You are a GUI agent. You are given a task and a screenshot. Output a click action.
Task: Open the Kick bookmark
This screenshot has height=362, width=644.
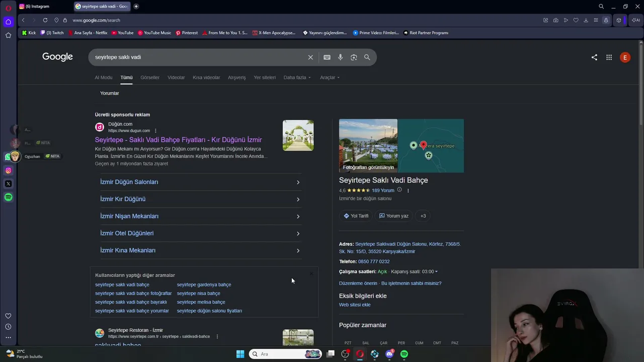click(x=29, y=33)
